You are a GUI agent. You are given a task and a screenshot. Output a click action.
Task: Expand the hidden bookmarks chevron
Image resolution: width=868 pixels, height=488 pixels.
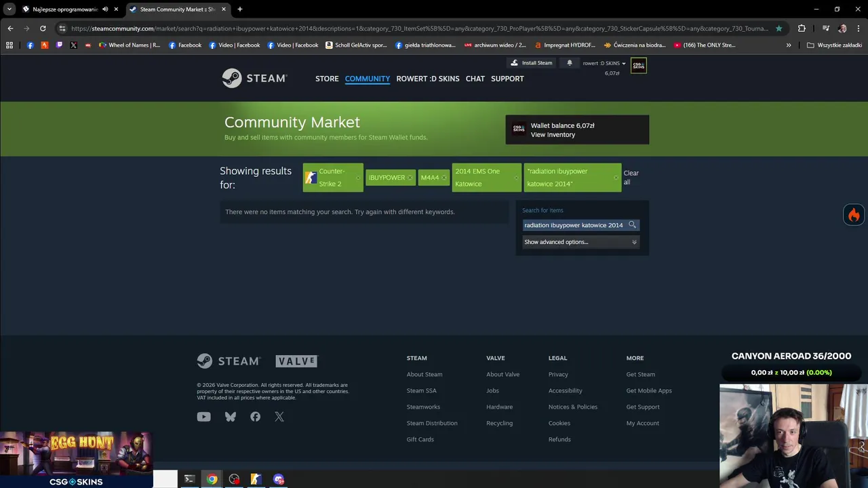coord(789,45)
